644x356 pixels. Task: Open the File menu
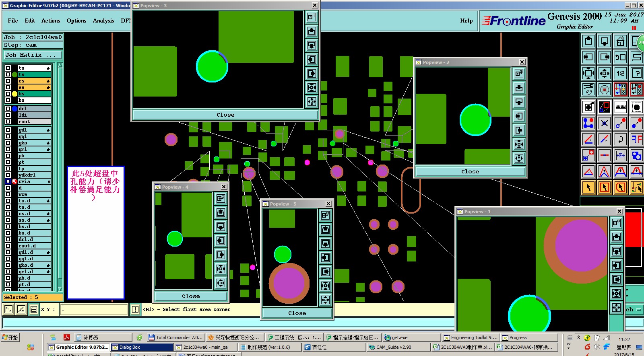point(13,21)
